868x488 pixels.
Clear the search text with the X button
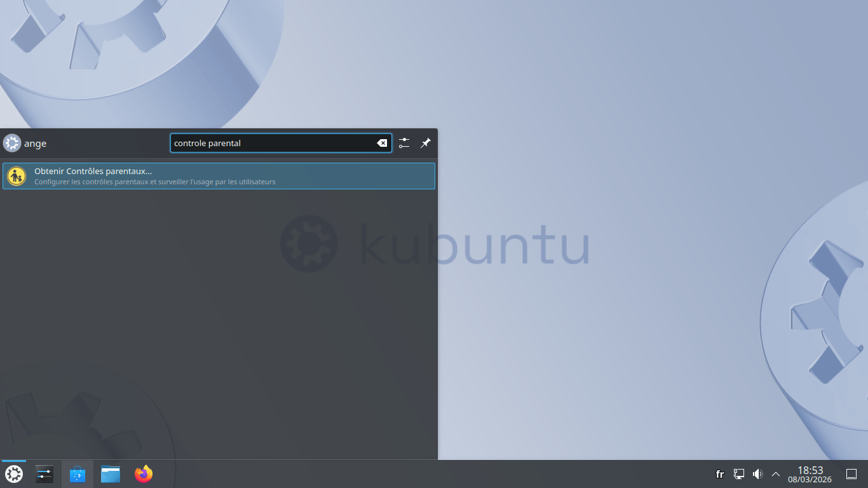pyautogui.click(x=382, y=143)
